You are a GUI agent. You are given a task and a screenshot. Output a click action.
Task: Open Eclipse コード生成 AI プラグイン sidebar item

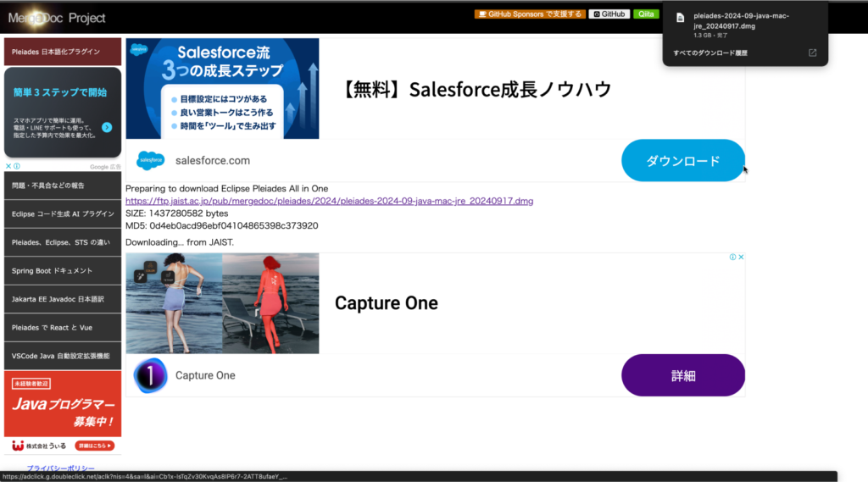[x=63, y=213]
